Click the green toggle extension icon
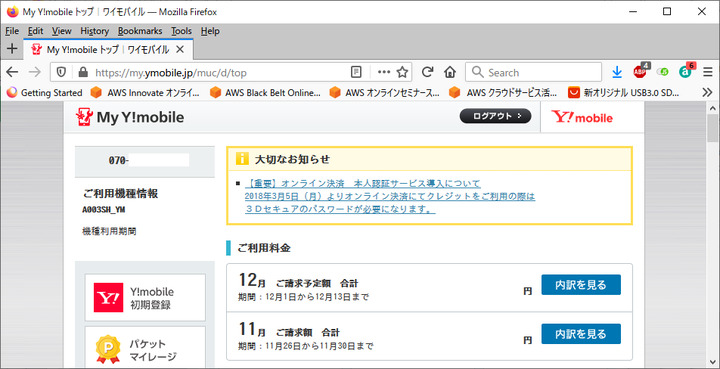This screenshot has height=369, width=720. pyautogui.click(x=663, y=72)
